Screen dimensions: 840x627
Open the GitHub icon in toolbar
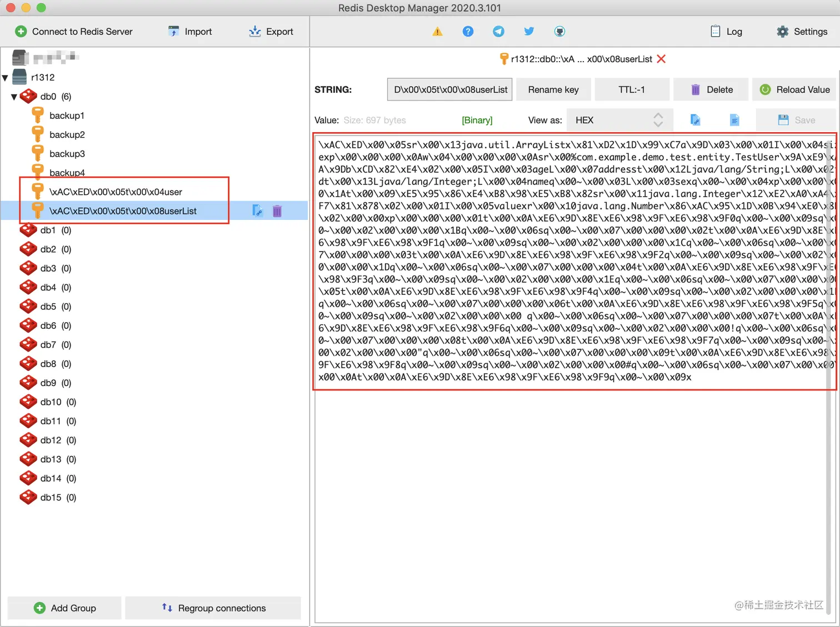click(559, 32)
